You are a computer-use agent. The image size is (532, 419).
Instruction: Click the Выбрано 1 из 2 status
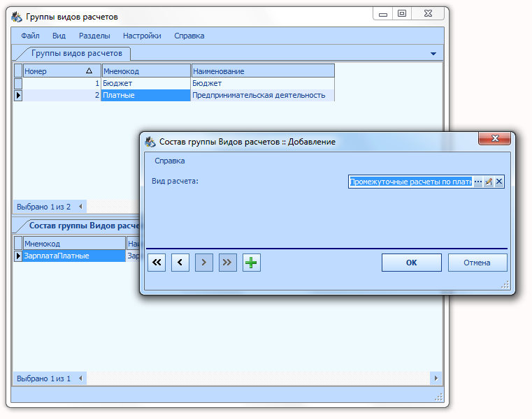pyautogui.click(x=44, y=207)
